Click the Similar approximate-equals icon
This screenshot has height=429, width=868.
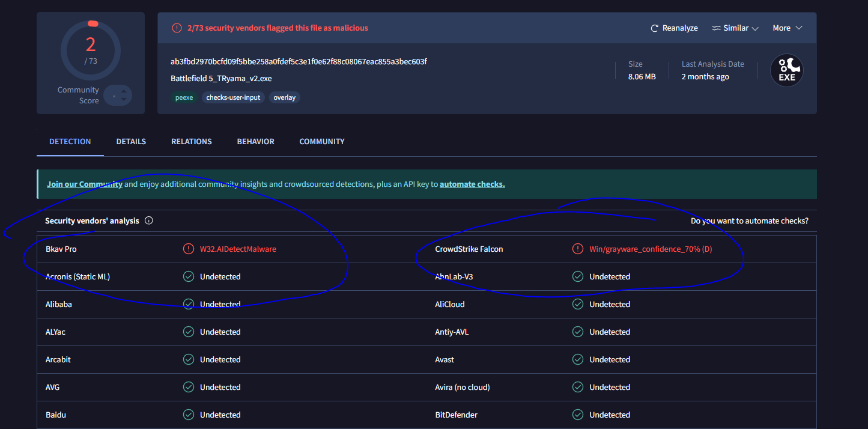[716, 28]
